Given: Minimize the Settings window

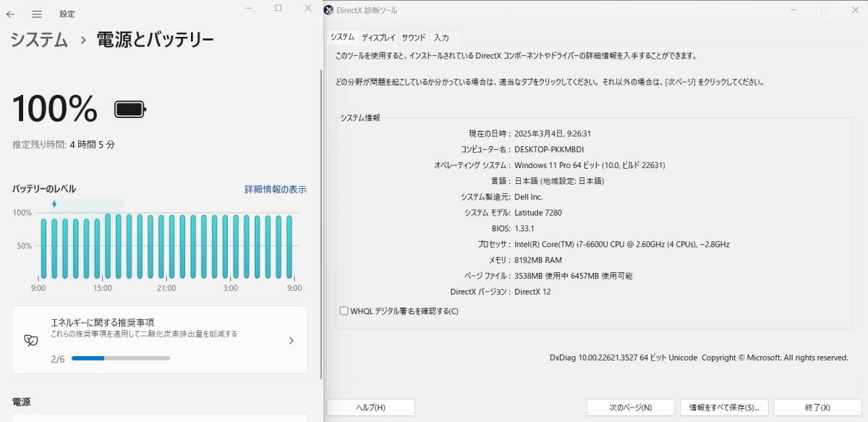Looking at the screenshot, I should [248, 8].
